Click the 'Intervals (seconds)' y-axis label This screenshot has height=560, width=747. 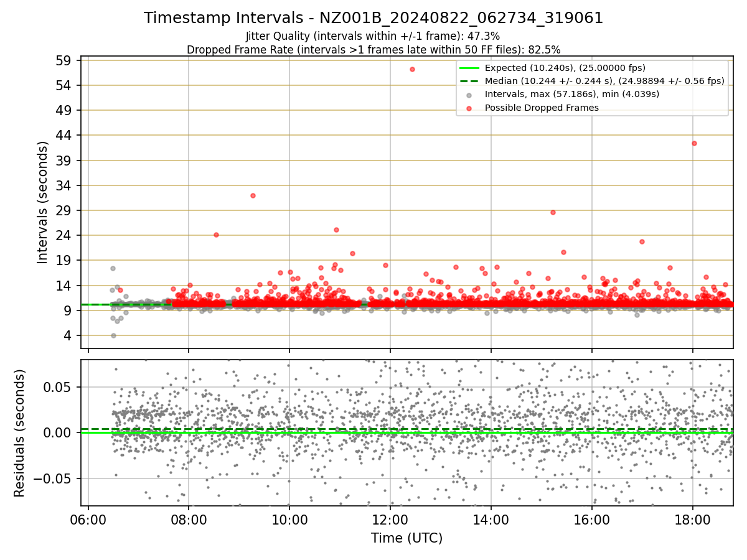(x=42, y=202)
